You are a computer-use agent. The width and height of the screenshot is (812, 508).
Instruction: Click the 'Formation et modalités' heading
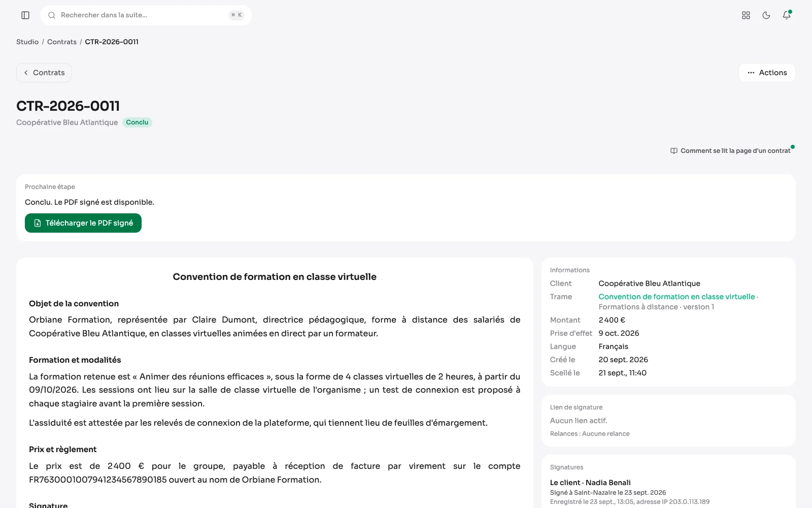75,360
